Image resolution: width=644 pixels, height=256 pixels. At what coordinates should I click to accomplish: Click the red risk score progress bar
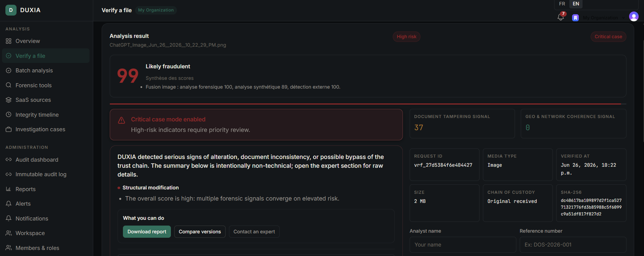point(368,104)
